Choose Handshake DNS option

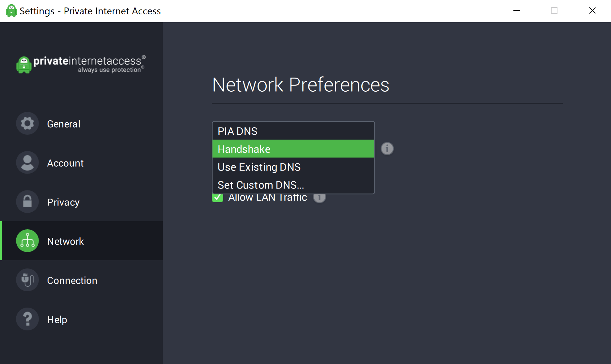coord(293,149)
